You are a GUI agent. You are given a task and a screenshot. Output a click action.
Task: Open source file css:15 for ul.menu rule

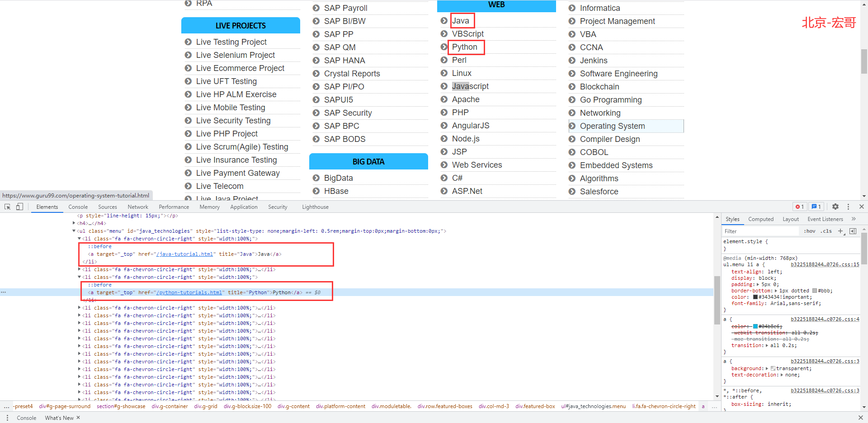(825, 265)
